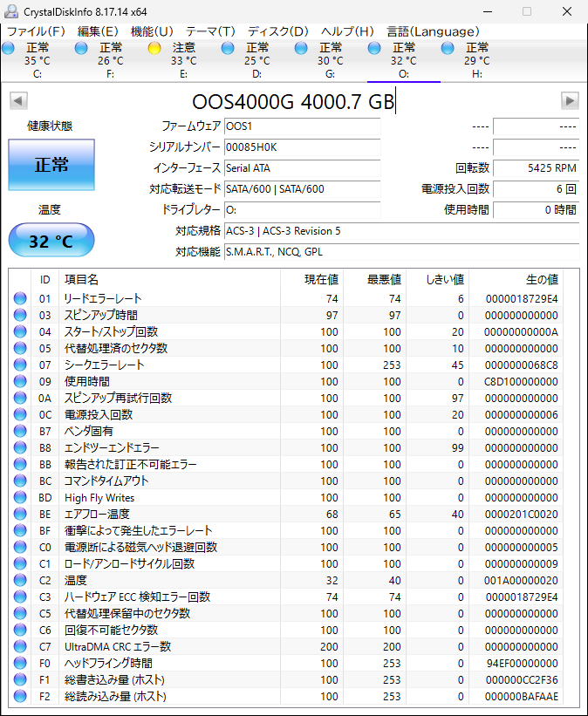Click status icon for ID C2 温度 row
Screen dimensions: 588x716
click(20, 580)
